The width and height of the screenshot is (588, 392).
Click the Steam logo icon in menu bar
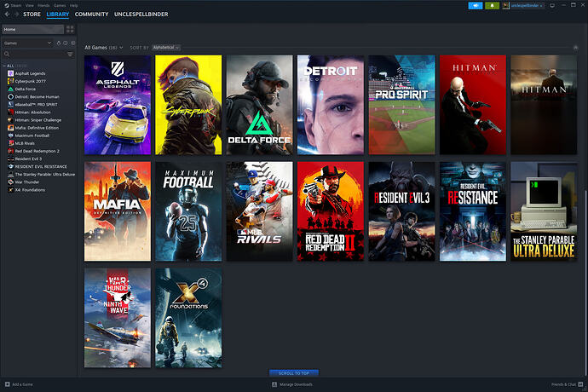tap(7, 6)
